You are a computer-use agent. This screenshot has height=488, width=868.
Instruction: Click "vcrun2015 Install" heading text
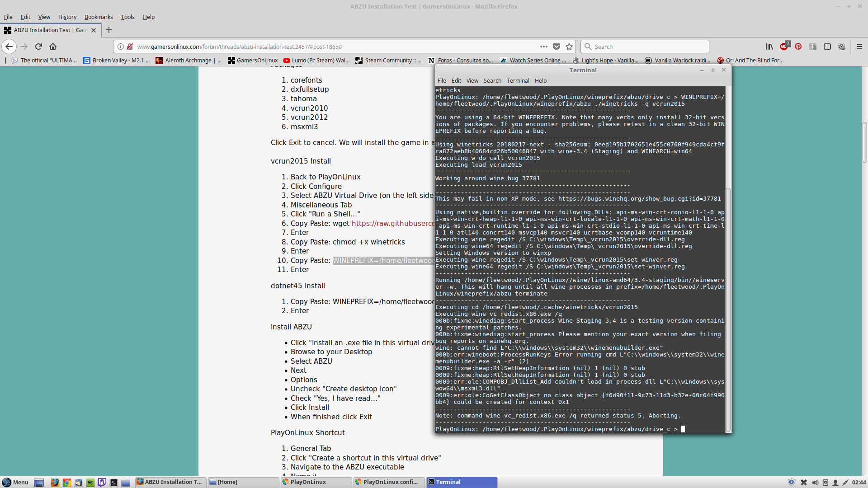(x=301, y=161)
